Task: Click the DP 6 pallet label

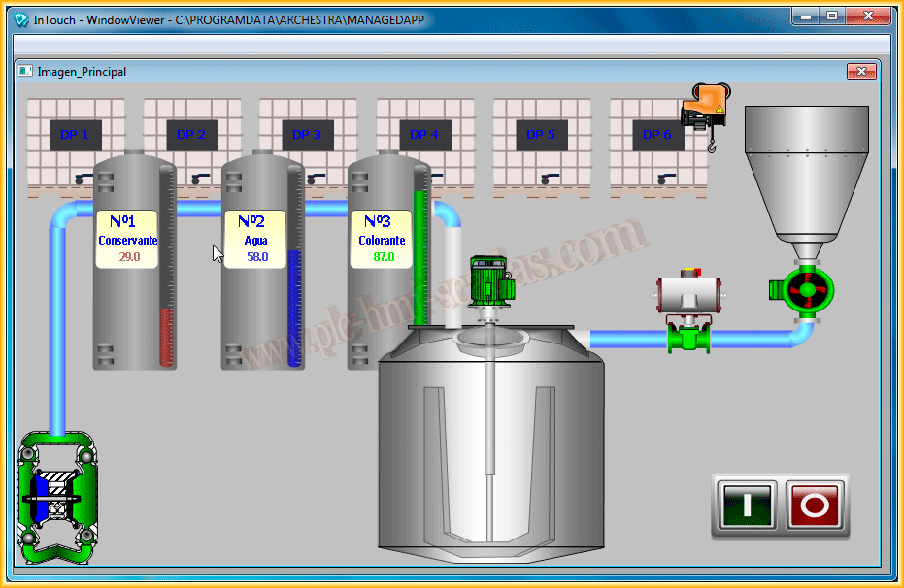Action: 657,135
